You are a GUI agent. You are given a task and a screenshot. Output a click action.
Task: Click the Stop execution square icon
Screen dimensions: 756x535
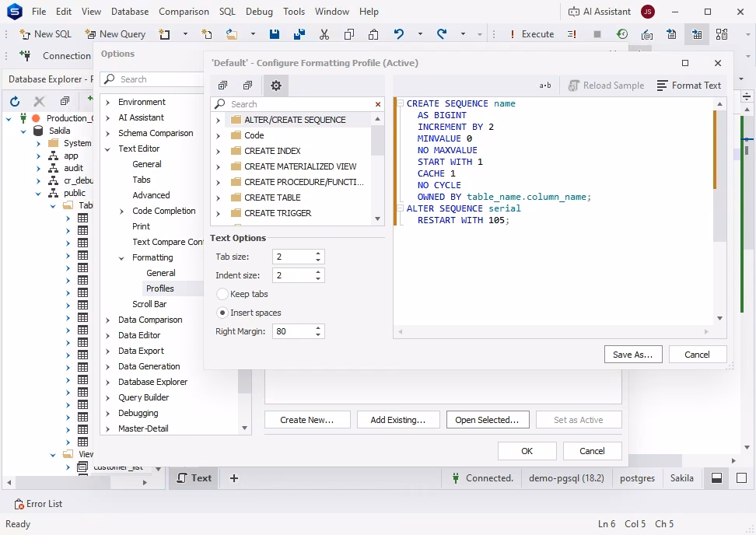point(597,34)
